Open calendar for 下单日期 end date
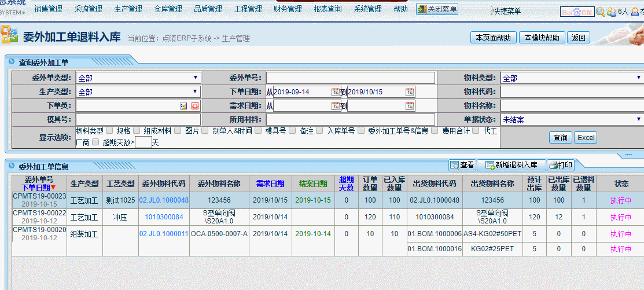Viewport: 644px width, 290px height. point(410,92)
